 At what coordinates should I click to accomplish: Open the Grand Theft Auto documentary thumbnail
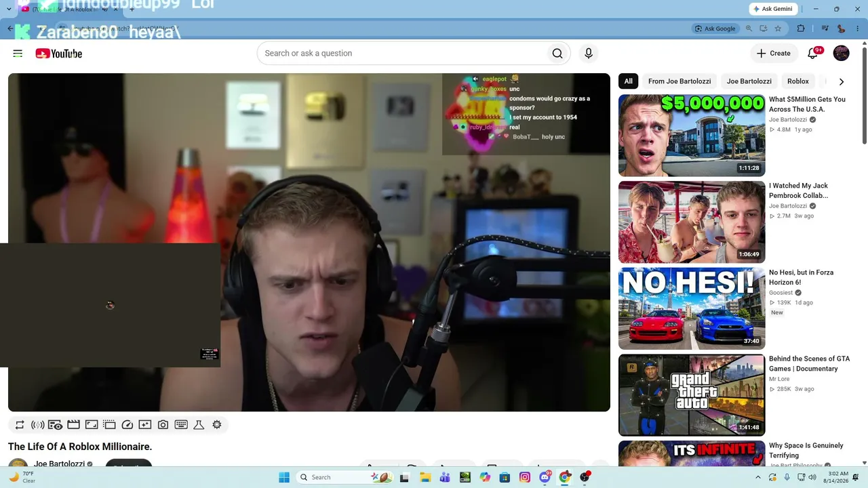click(692, 395)
